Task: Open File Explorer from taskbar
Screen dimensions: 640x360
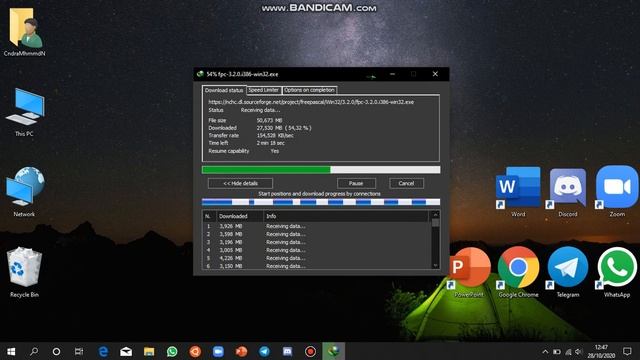Action: click(149, 351)
